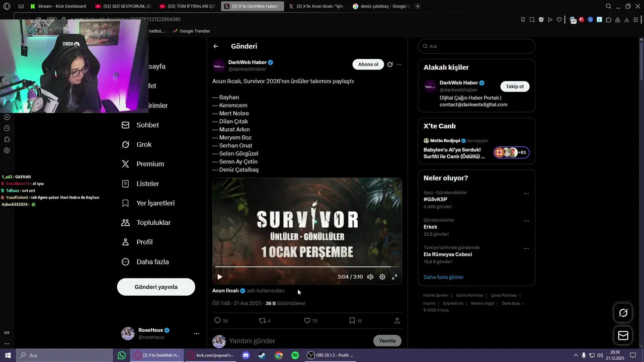Open Listeler in the sidebar
Image resolution: width=644 pixels, height=362 pixels.
coord(140,184)
